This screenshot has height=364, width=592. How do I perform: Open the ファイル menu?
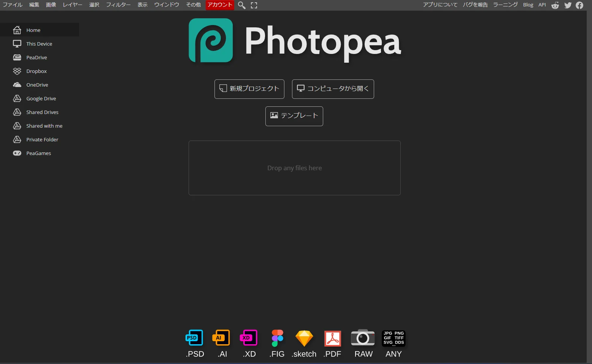[13, 5]
